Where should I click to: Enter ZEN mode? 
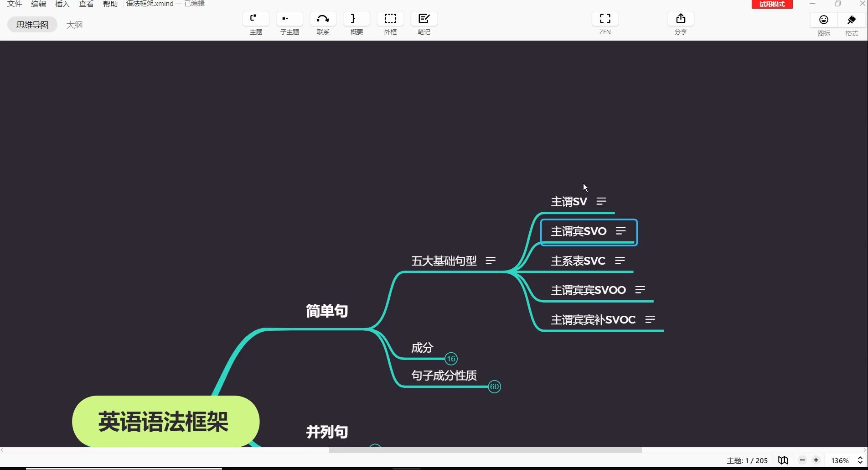coord(605,19)
